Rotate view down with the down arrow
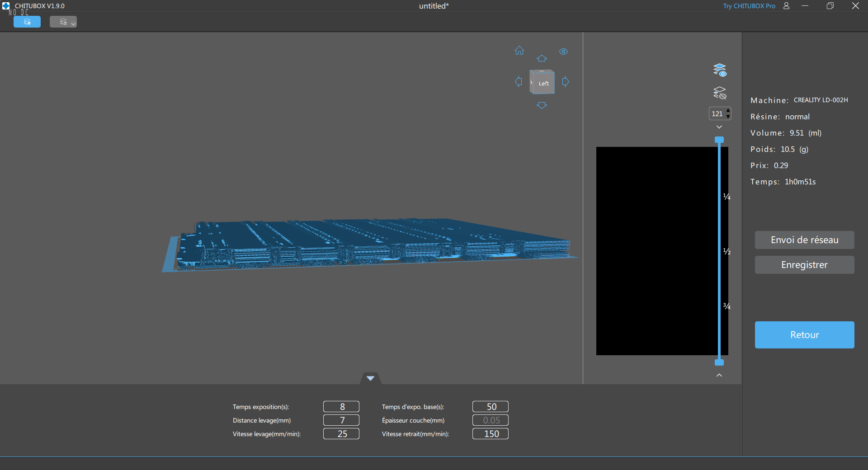868x470 pixels. coord(542,105)
